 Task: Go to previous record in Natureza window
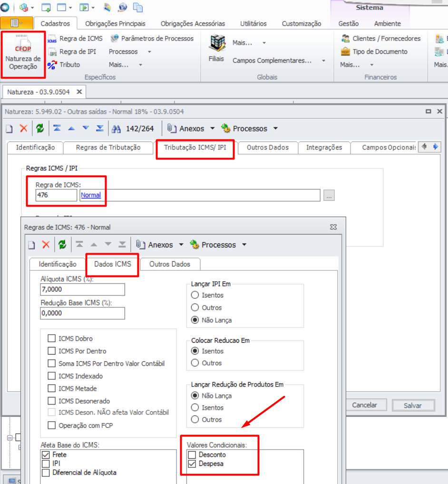tap(72, 128)
